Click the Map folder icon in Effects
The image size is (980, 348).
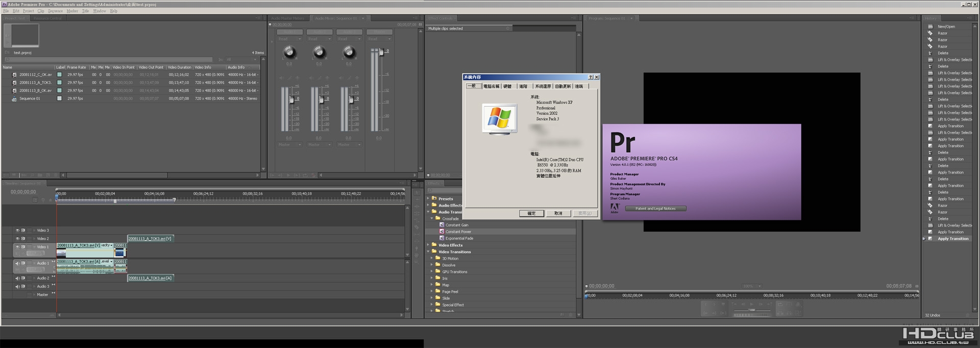click(x=438, y=285)
